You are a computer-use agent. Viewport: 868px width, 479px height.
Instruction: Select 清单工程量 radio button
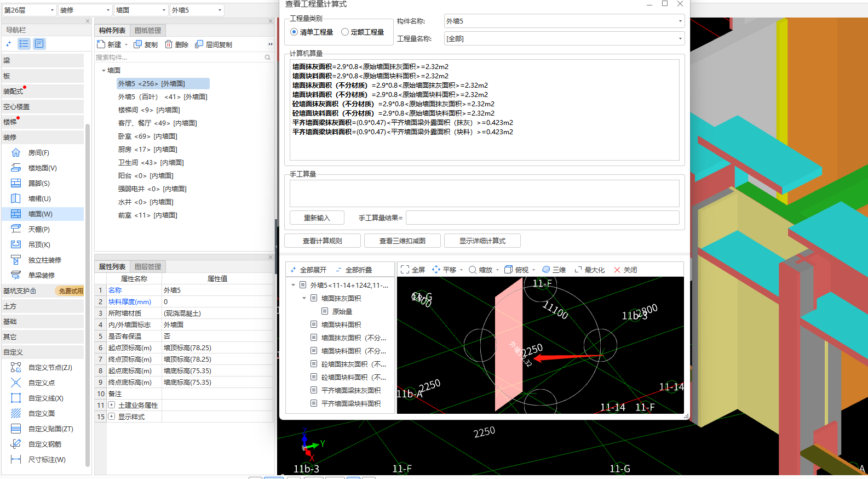click(294, 32)
